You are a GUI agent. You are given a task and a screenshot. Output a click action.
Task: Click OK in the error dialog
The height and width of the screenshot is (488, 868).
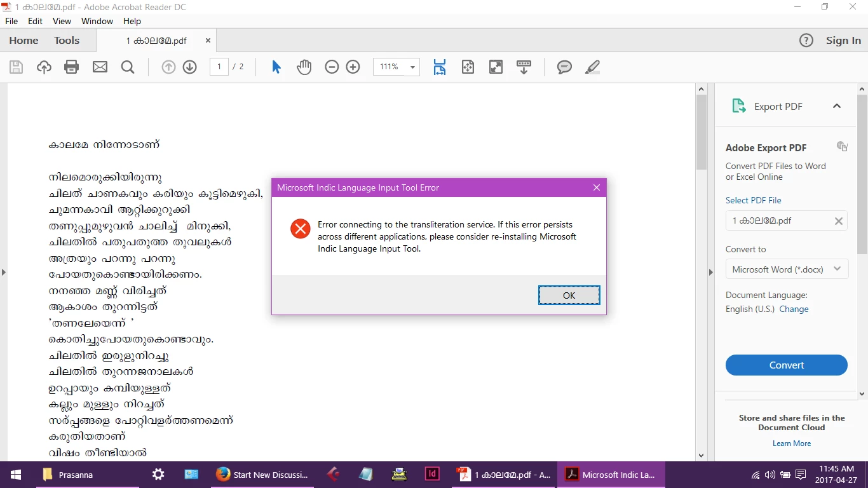point(569,295)
